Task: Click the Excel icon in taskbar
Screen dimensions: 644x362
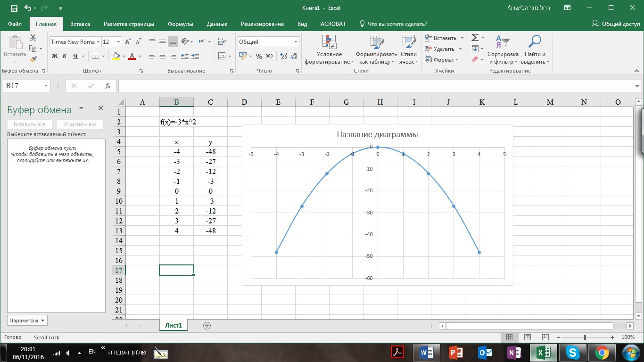Action: point(543,352)
